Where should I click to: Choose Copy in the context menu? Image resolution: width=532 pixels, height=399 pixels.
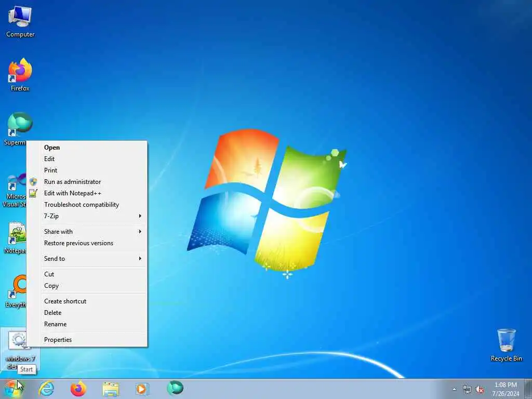87,286
